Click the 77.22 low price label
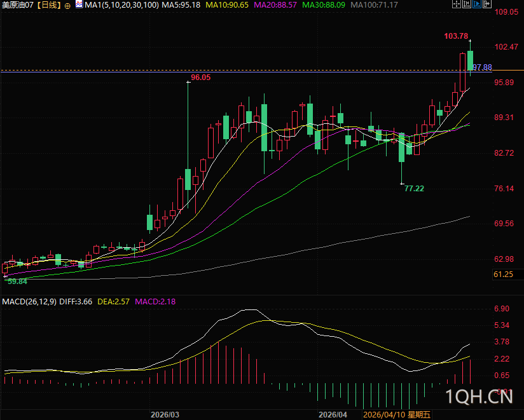The image size is (524, 420). pos(414,189)
